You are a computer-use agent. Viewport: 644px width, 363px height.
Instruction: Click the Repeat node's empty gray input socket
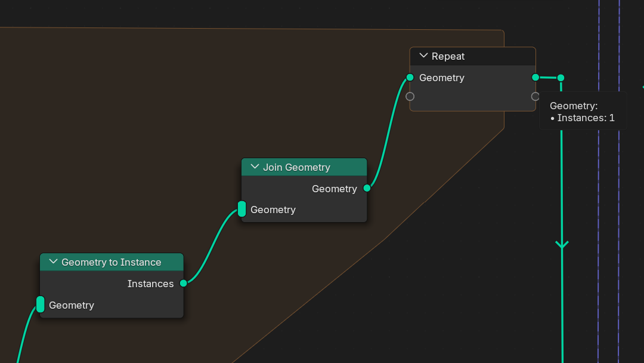pos(410,97)
